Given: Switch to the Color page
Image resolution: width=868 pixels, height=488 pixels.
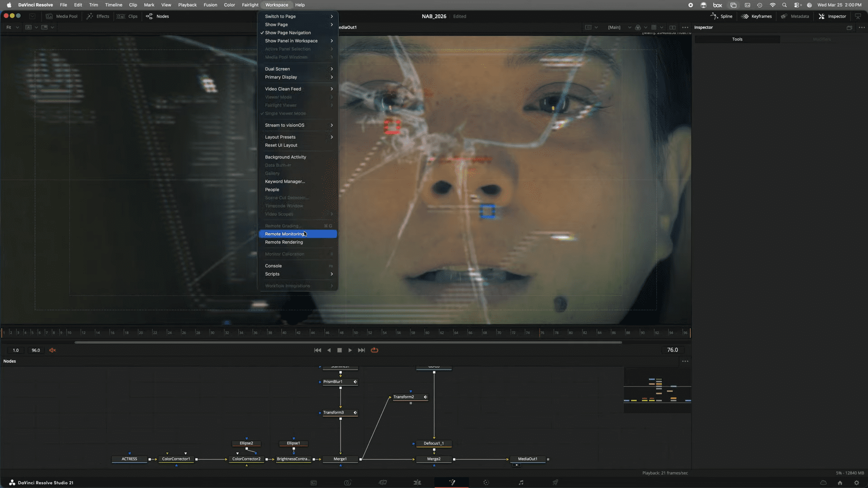Looking at the screenshot, I should point(486,482).
